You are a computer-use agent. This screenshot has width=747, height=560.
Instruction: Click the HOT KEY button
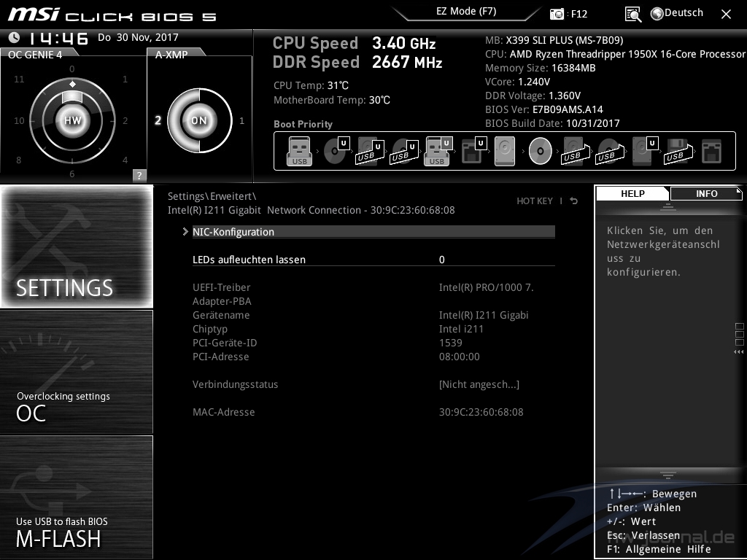click(x=535, y=201)
